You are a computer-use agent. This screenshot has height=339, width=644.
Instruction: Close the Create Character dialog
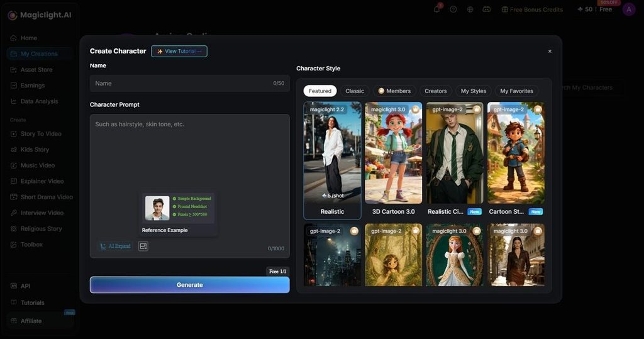coord(550,52)
